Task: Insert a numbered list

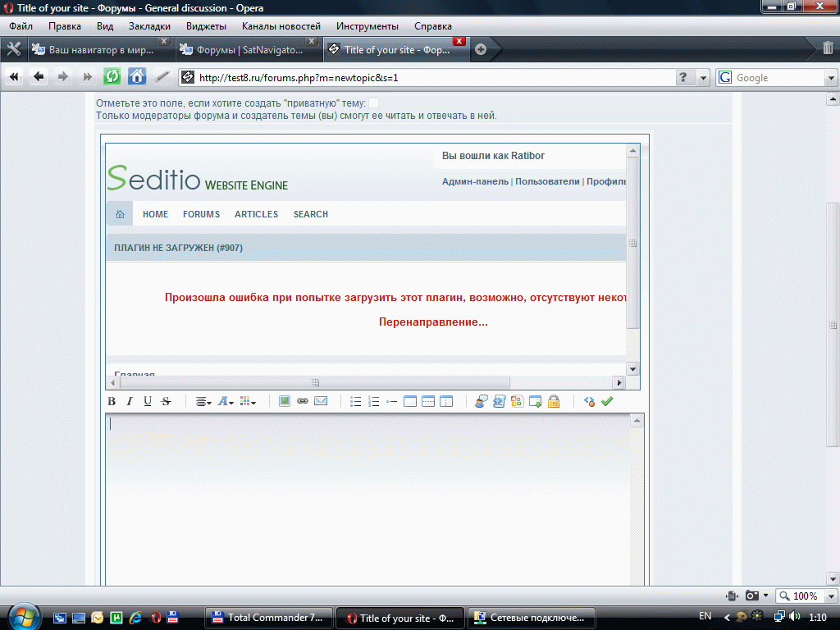Action: (x=374, y=401)
